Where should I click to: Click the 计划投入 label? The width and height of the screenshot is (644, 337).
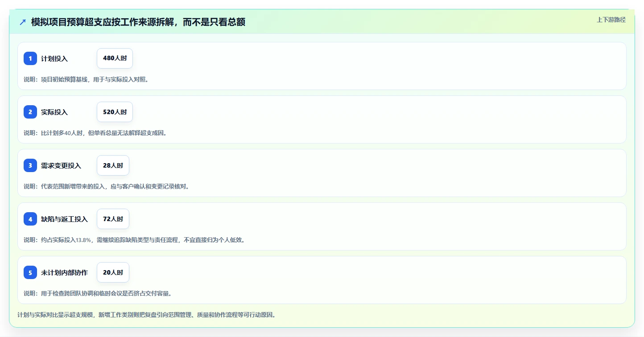click(54, 58)
